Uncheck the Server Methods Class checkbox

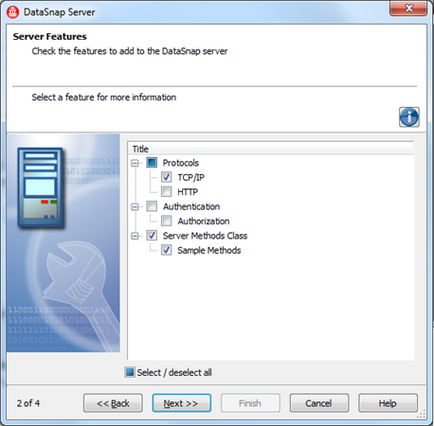click(152, 235)
